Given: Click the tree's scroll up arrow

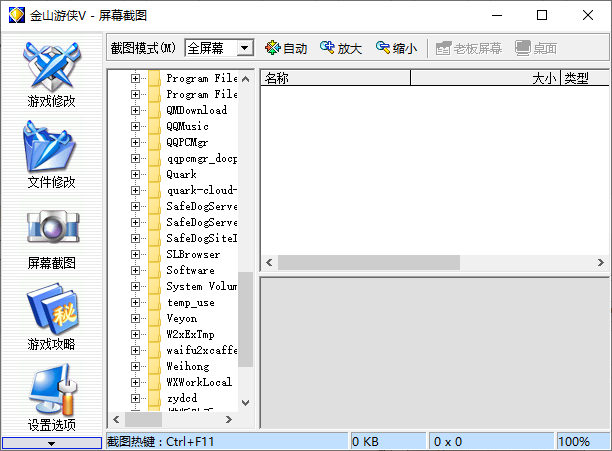Looking at the screenshot, I should 246,79.
